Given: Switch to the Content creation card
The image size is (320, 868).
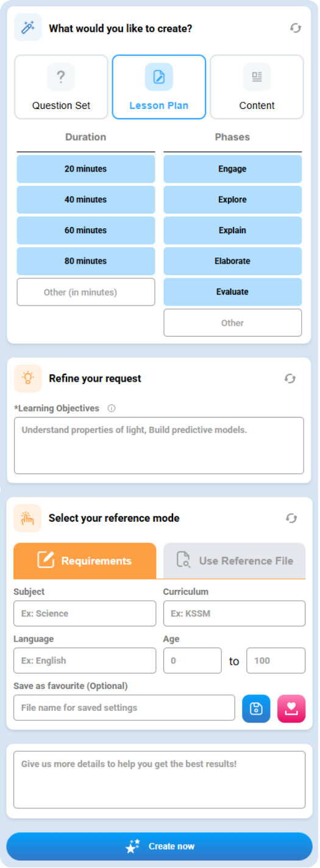Looking at the screenshot, I should click(x=257, y=87).
